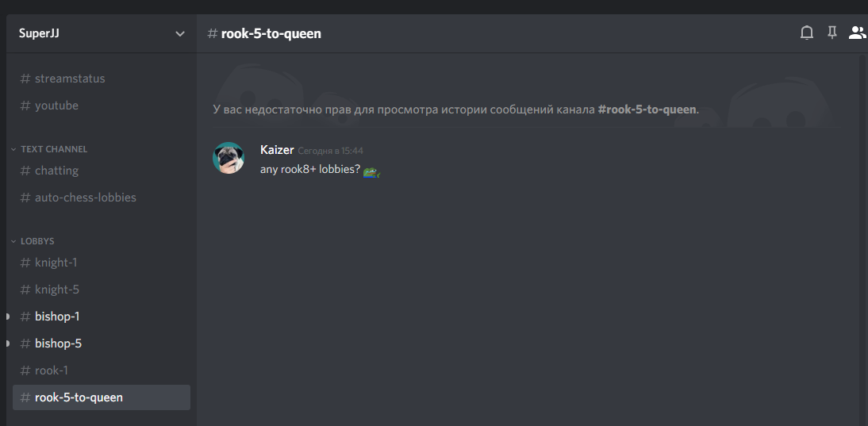
Task: Select rook-5-to-queen channel in sidebar
Action: pyautogui.click(x=102, y=397)
